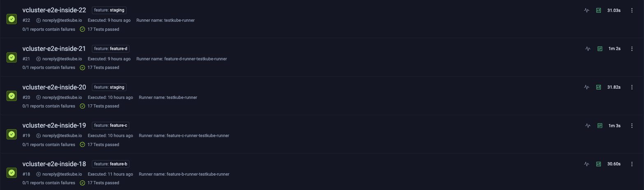Click the green metrics icon beside 1m 2s
The width and height of the screenshot is (644, 190).
(x=600, y=48)
